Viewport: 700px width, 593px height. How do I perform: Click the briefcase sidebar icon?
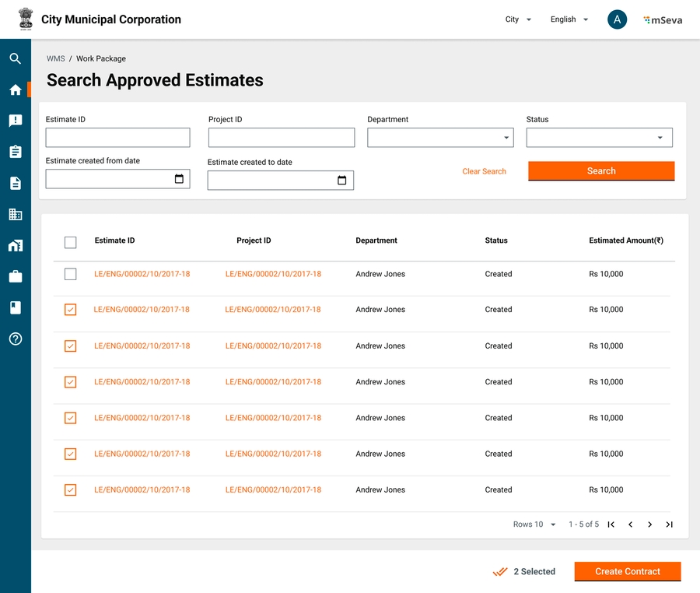click(x=15, y=276)
